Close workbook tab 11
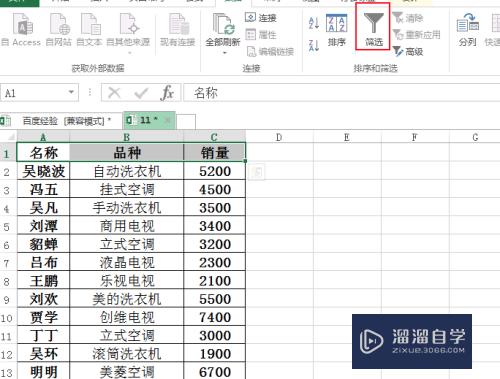 (168, 120)
